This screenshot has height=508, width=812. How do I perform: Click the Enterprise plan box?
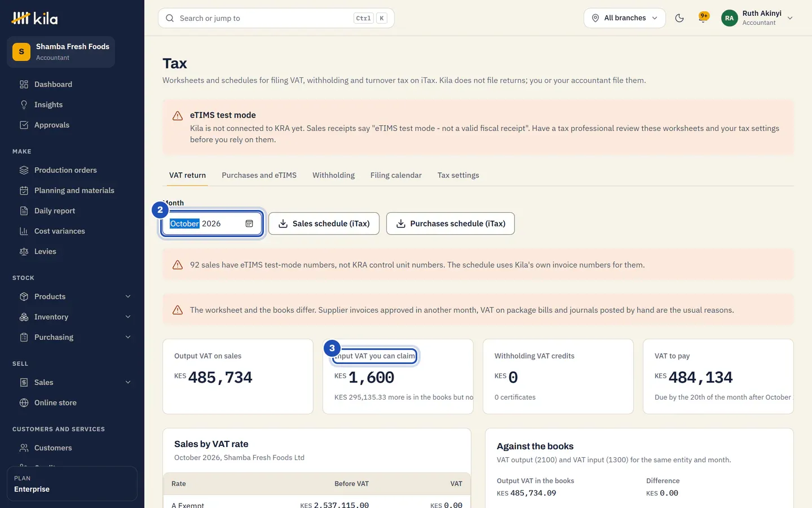tap(72, 484)
